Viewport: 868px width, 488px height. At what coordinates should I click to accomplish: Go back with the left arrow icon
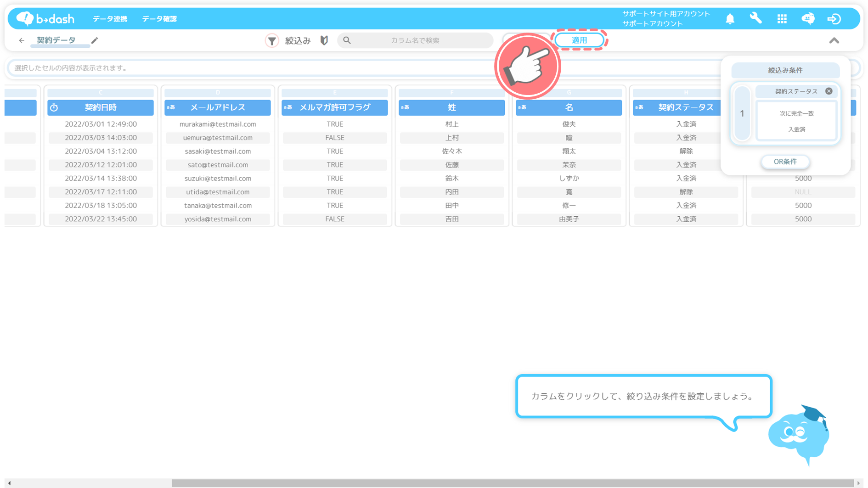[22, 40]
